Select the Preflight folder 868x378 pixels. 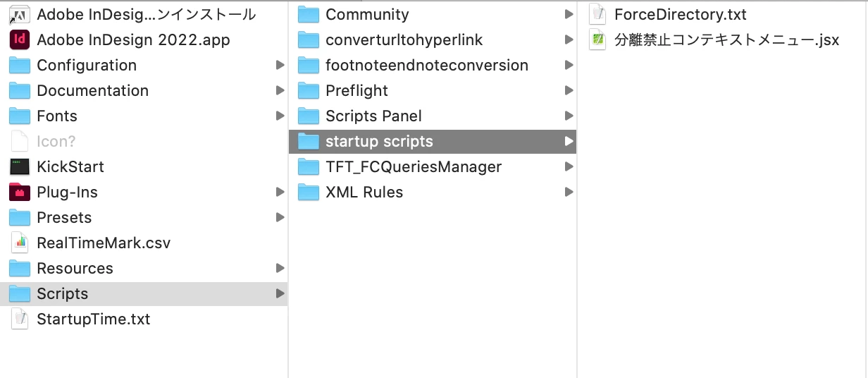point(356,90)
